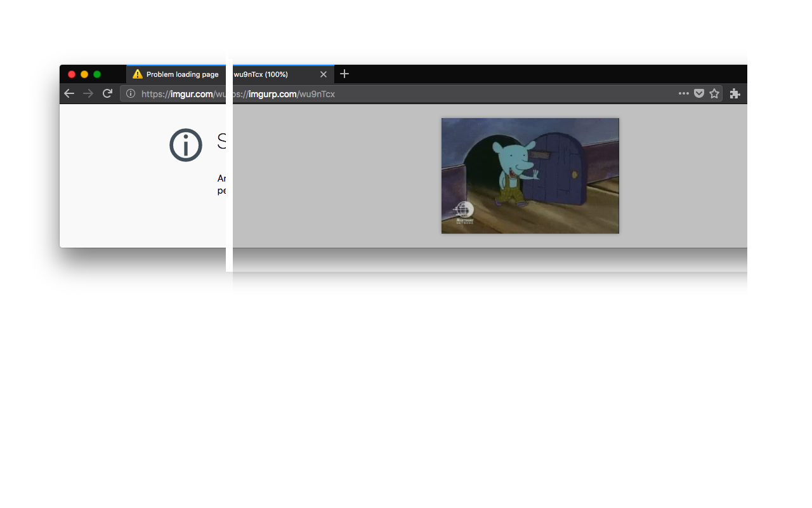Select the wu9nTcx (100%) tab
Viewport: 812px width, 508px height.
284,74
